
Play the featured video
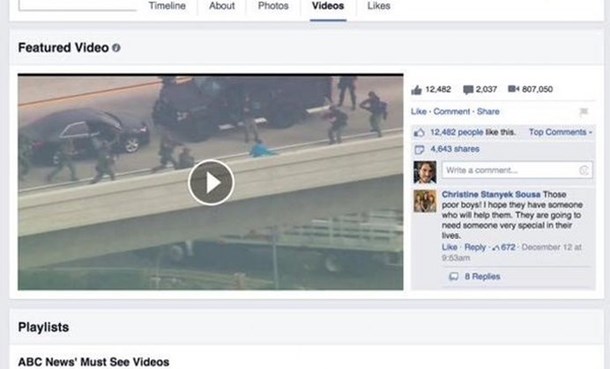(x=211, y=182)
